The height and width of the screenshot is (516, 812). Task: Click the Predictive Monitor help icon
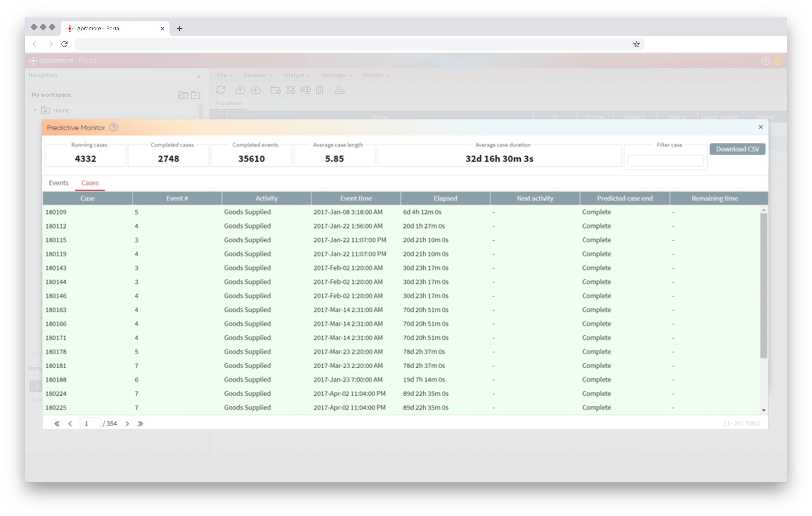click(114, 127)
